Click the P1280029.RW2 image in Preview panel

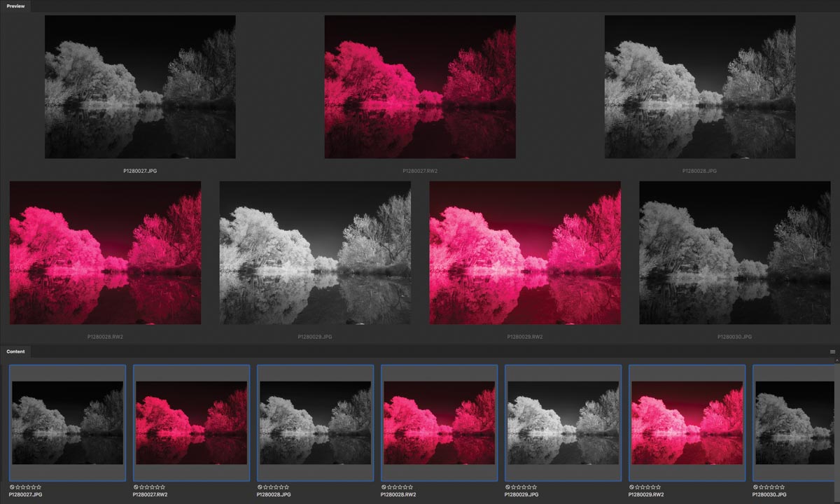[x=525, y=253]
